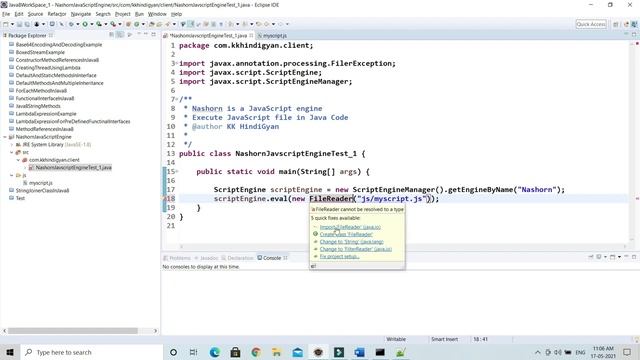Click the Save toolbar icon

(19, 24)
